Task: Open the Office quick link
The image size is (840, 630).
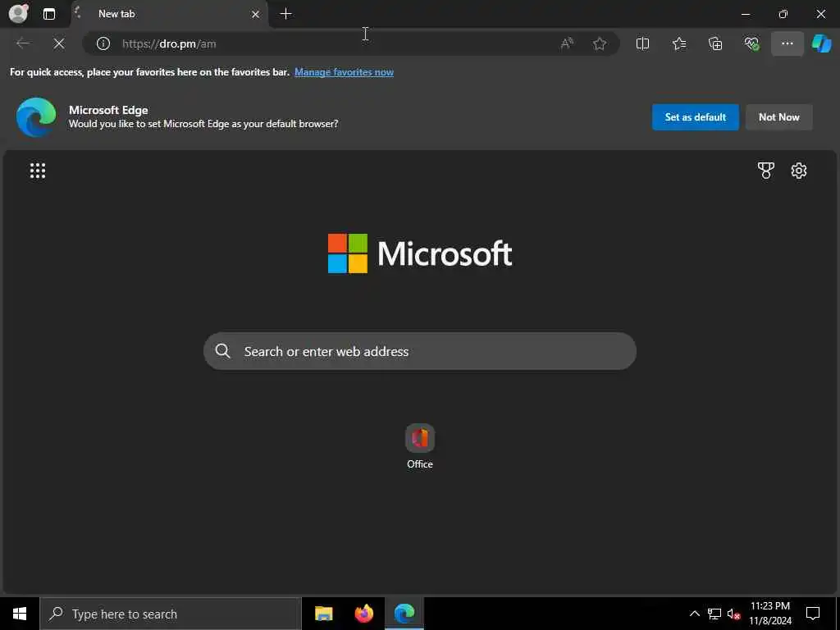Action: (420, 447)
